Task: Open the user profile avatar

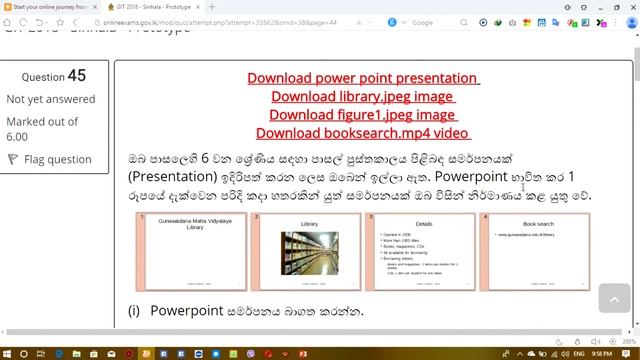Action: click(x=631, y=22)
